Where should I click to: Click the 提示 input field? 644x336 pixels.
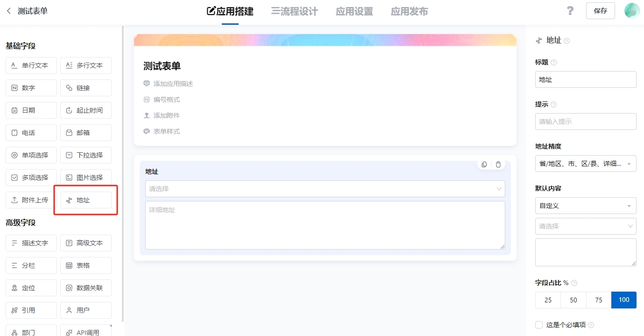click(585, 122)
